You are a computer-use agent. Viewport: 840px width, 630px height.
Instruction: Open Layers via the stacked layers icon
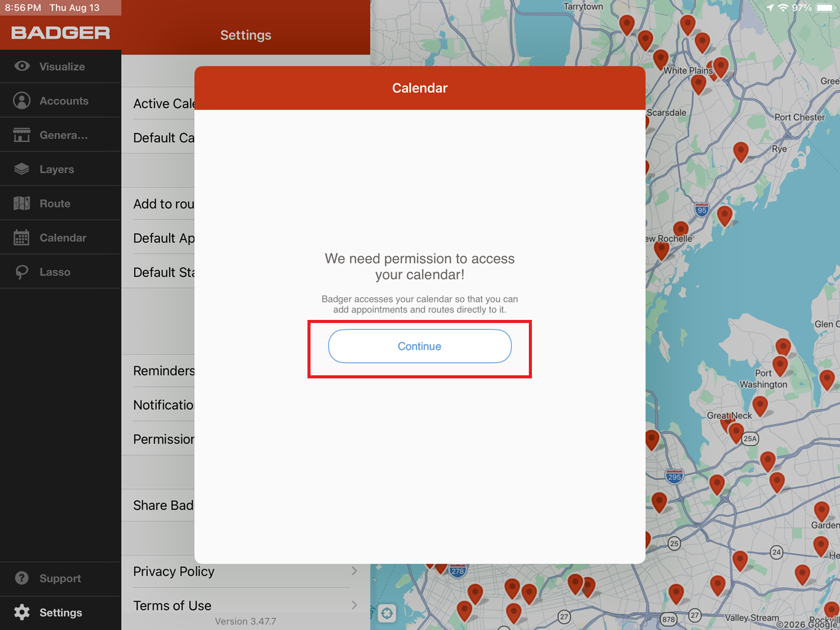22,169
